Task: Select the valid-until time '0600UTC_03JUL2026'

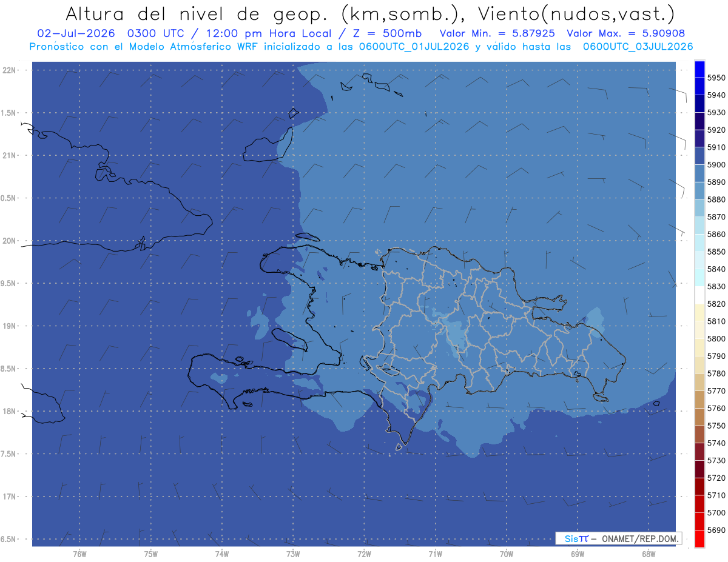Action: coord(638,47)
